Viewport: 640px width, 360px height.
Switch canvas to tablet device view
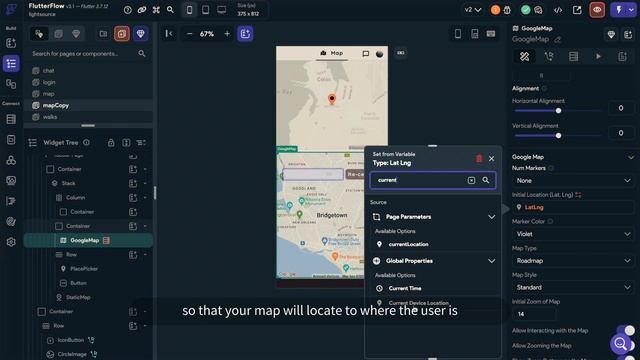click(x=205, y=10)
